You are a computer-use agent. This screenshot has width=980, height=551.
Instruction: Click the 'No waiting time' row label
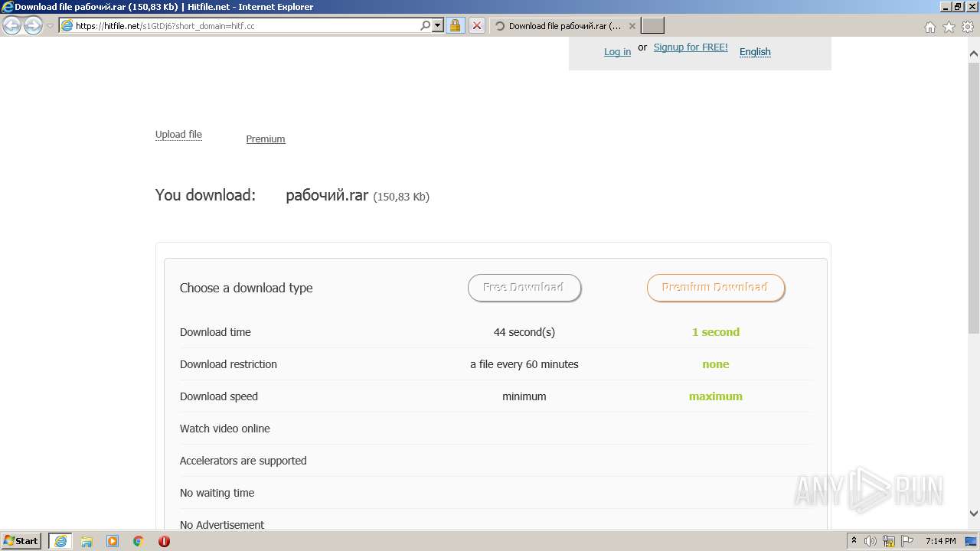tap(217, 493)
